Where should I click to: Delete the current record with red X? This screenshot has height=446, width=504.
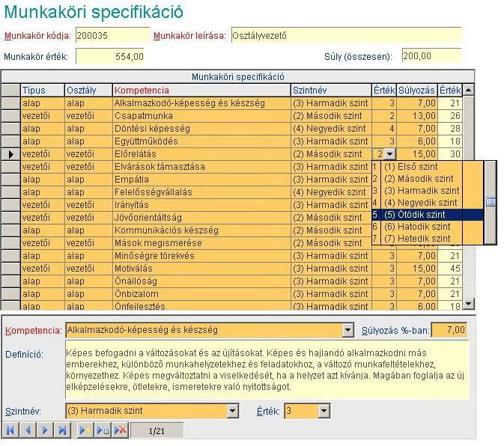(121, 430)
